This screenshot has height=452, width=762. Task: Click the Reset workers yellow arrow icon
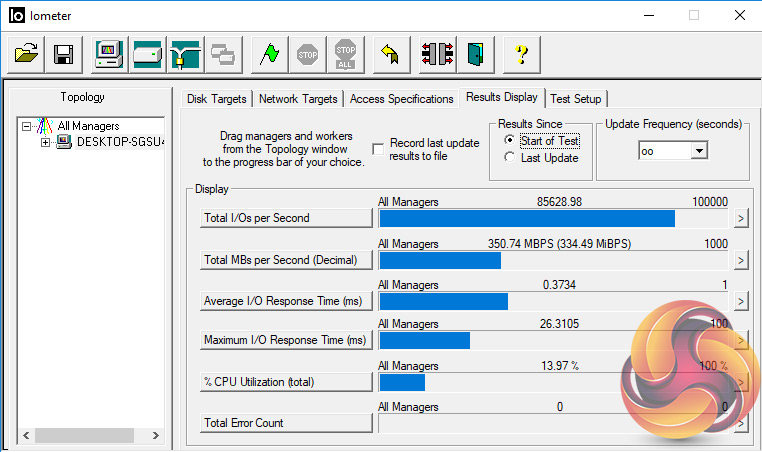coord(391,56)
